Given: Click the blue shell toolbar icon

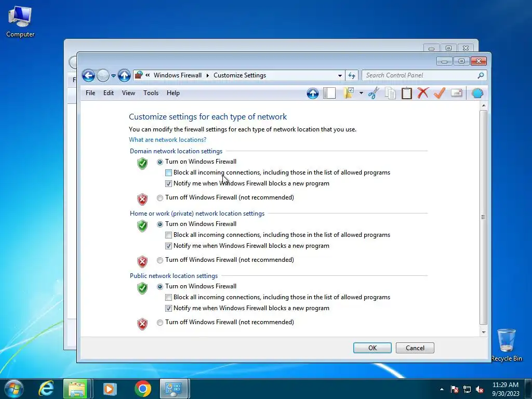Looking at the screenshot, I should [477, 93].
